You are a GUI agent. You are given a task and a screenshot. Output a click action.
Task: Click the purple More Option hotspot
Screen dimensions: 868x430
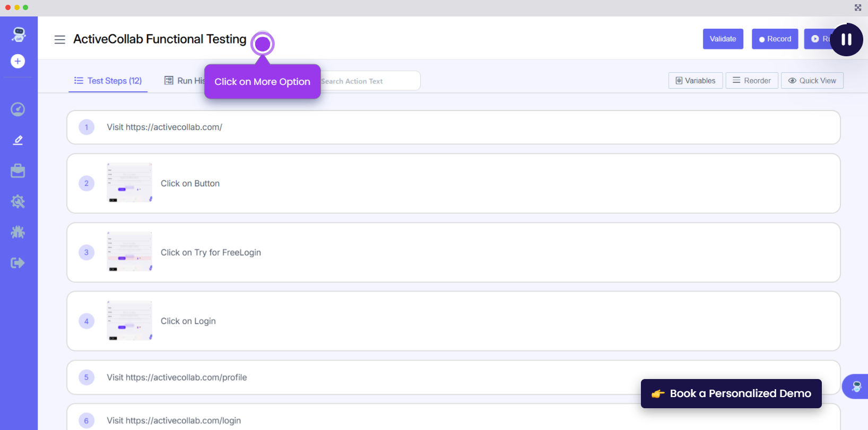click(x=263, y=44)
